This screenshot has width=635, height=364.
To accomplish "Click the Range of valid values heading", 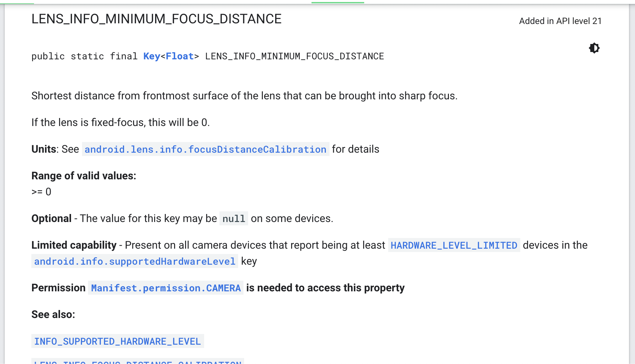I will (x=84, y=176).
